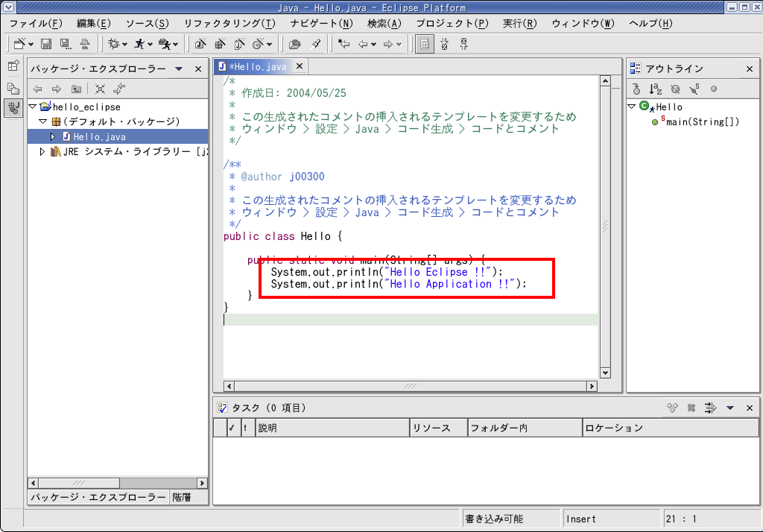Viewport: 763px width, 532px height.
Task: Open the Tasks view menu triangle
Action: (730, 408)
